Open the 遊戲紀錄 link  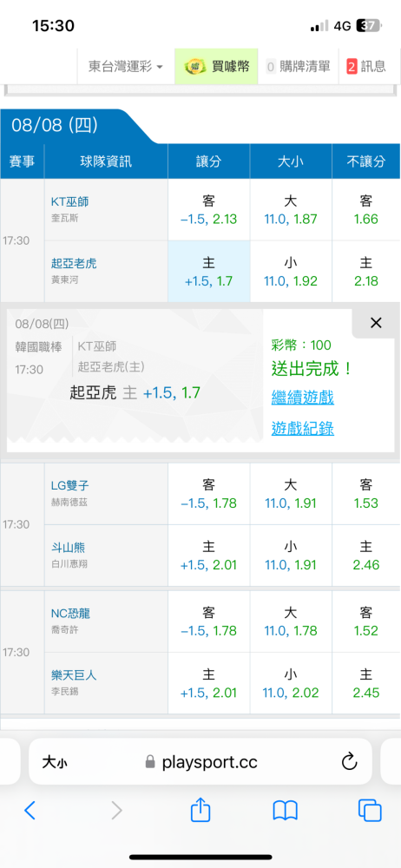[302, 428]
